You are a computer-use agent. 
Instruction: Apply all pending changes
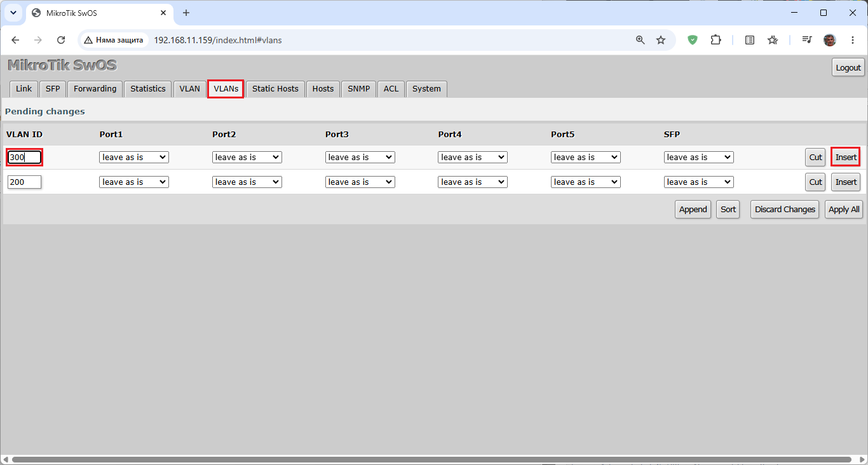[844, 210]
